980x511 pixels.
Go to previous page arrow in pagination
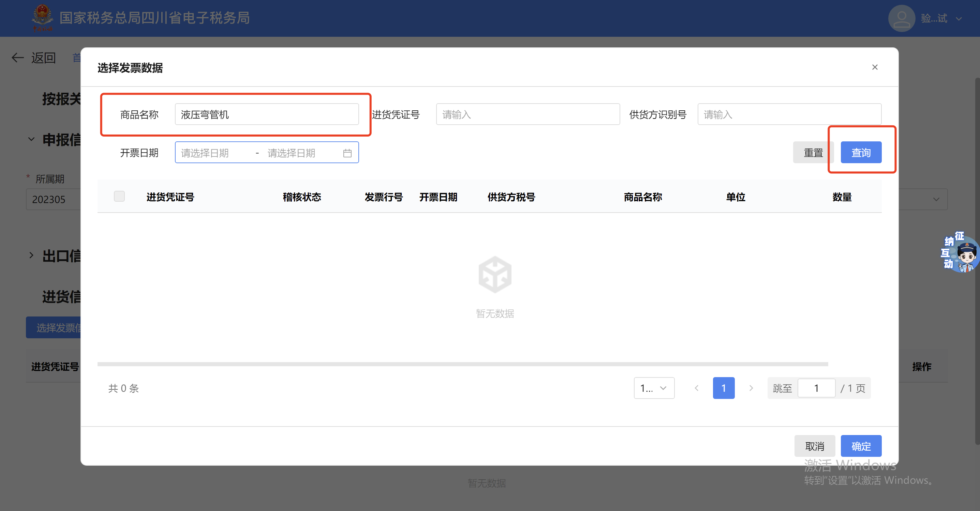(x=696, y=388)
